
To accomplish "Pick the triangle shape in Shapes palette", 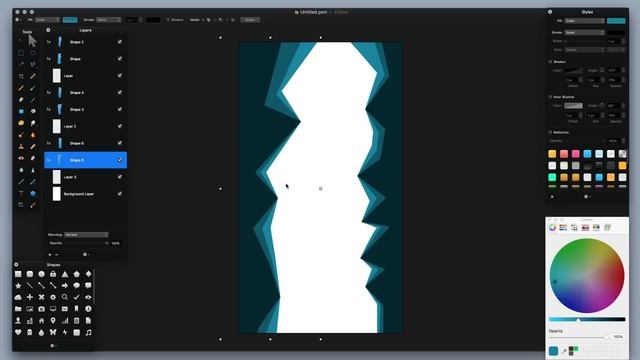I will click(x=65, y=274).
